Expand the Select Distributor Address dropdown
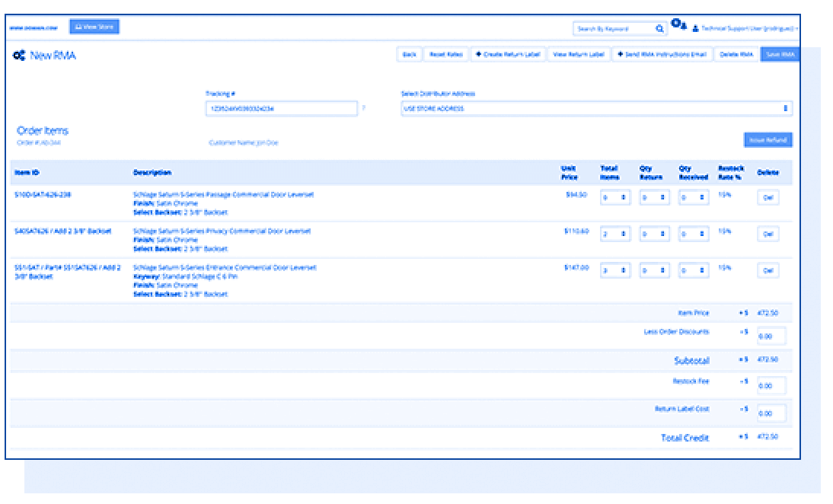The width and height of the screenshot is (833, 504). click(596, 109)
